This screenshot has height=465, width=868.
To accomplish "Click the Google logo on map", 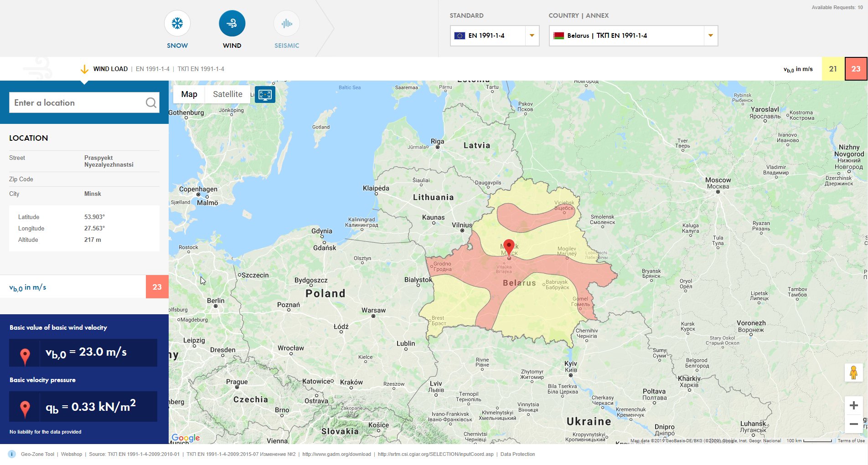I will [186, 438].
